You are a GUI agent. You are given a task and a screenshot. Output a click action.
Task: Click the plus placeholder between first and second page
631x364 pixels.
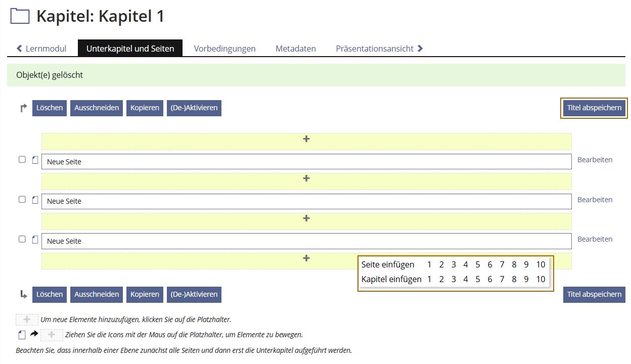point(306,179)
